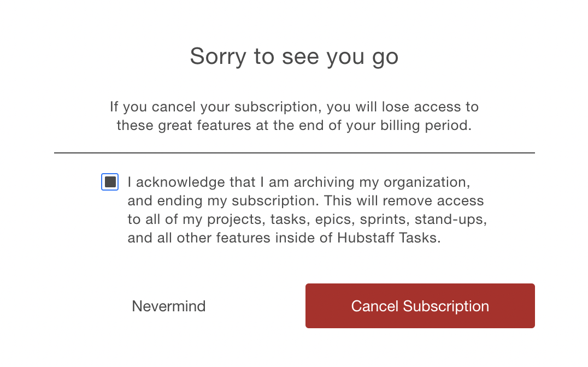Click the word 'Cancel' on the red button

(x=375, y=306)
